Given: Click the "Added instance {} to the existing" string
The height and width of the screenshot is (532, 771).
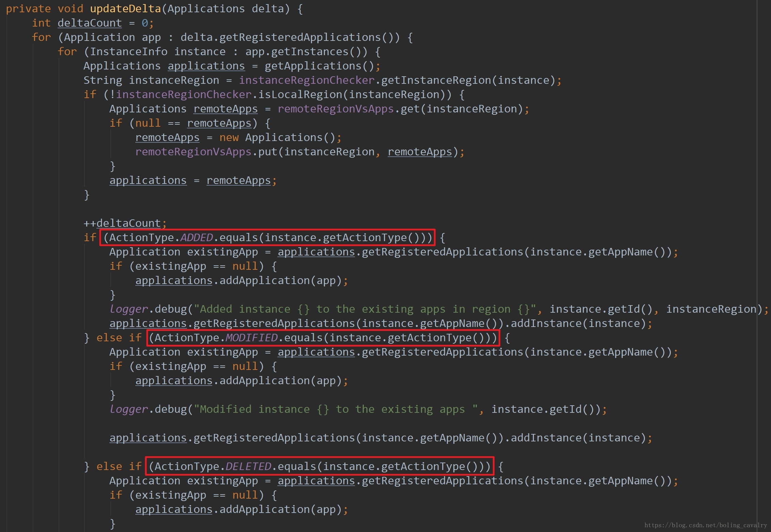Looking at the screenshot, I should coord(365,309).
